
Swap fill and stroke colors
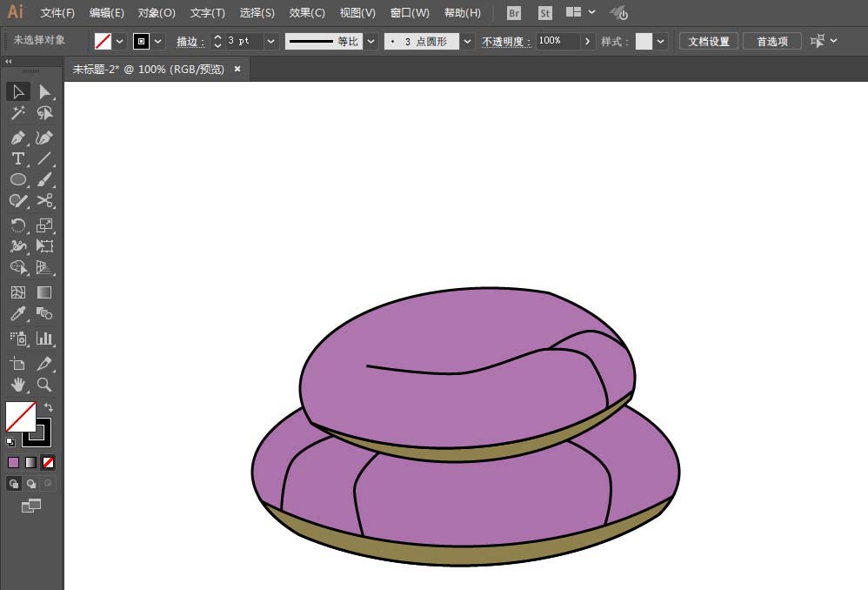49,407
